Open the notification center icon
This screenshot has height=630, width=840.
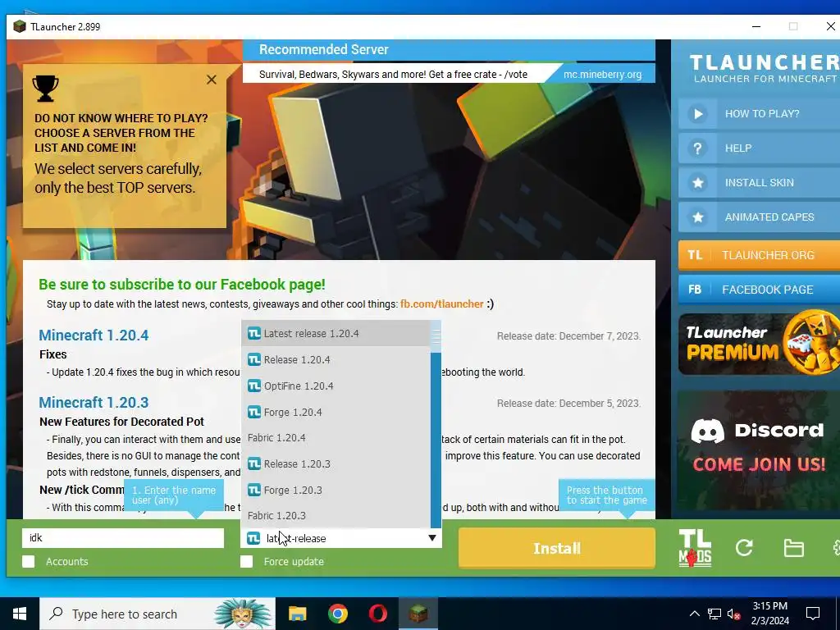(813, 614)
